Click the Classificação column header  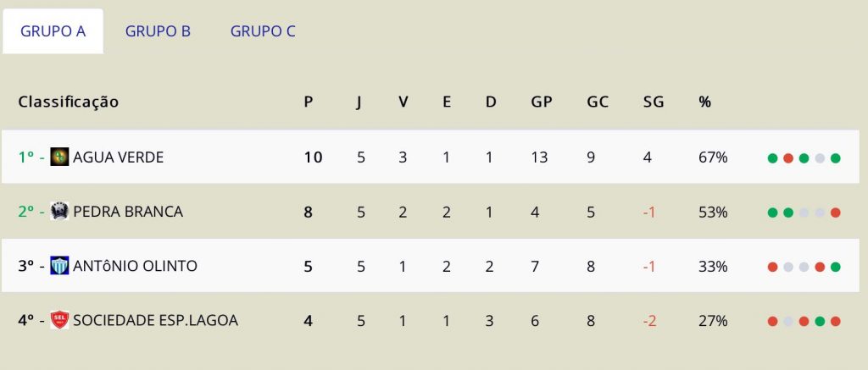coord(68,102)
